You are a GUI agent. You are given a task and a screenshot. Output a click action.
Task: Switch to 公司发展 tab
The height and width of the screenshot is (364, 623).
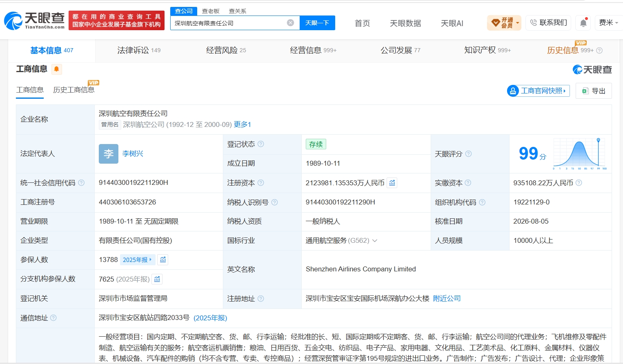pos(400,50)
